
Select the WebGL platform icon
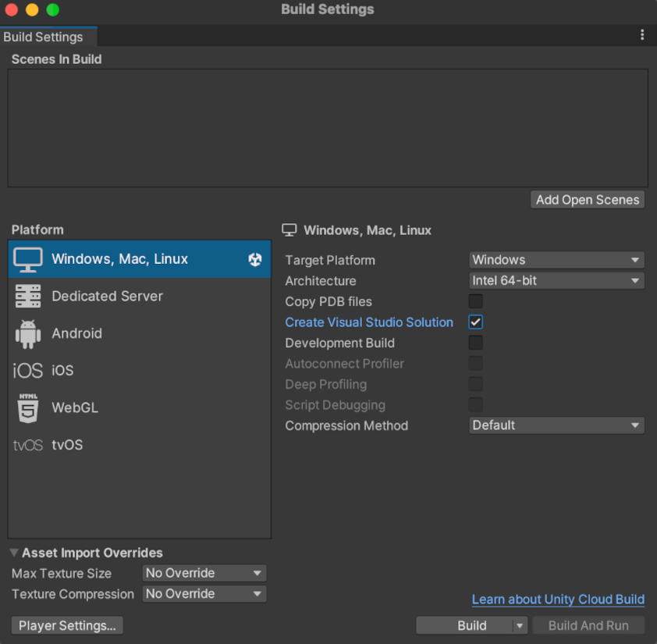(27, 407)
